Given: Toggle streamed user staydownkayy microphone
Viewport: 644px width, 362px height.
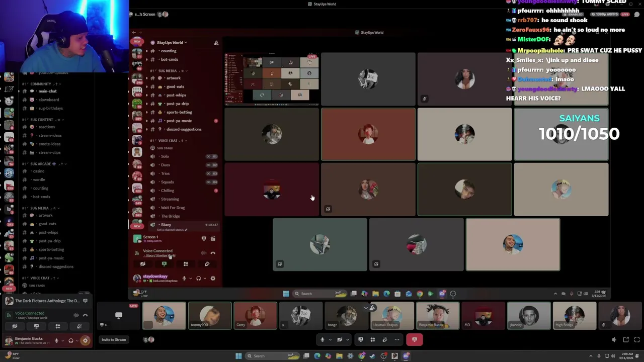Looking at the screenshot, I should pyautogui.click(x=184, y=278).
